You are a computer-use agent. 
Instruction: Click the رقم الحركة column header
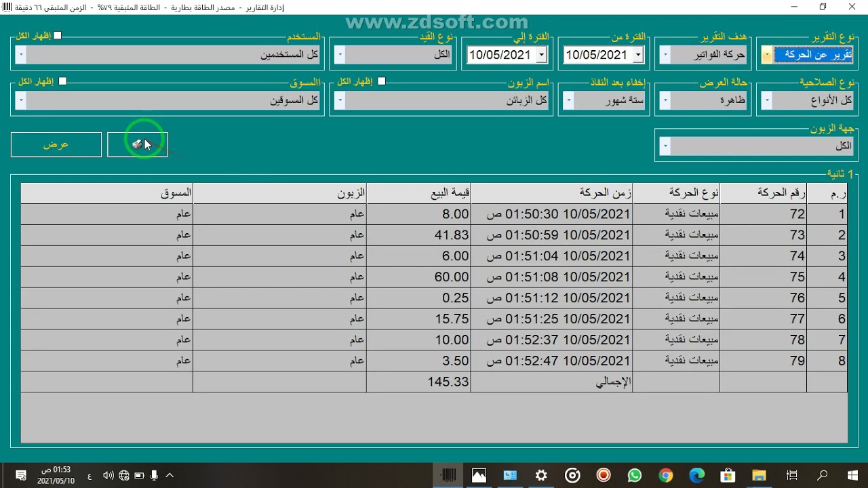763,193
